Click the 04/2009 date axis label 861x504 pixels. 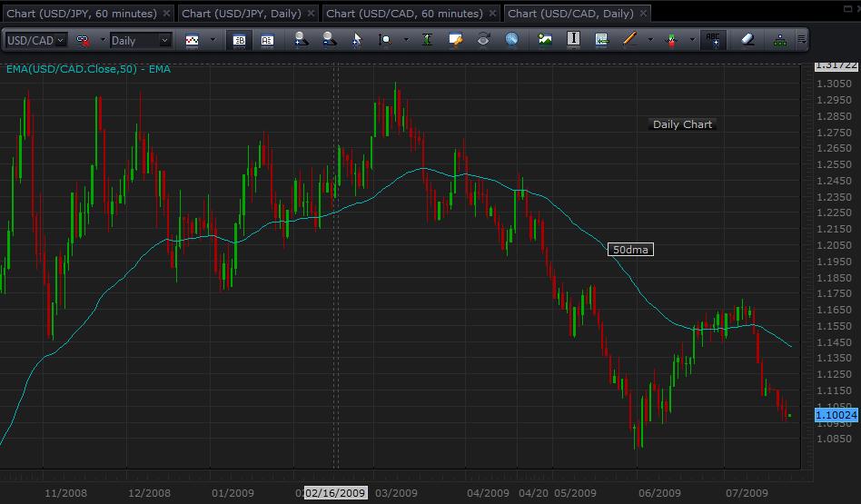[x=488, y=493]
